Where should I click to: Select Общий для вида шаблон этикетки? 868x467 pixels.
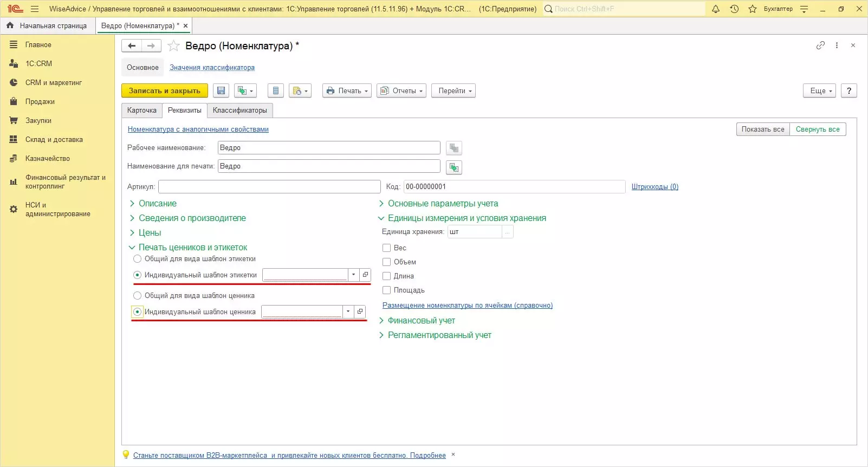pyautogui.click(x=138, y=259)
